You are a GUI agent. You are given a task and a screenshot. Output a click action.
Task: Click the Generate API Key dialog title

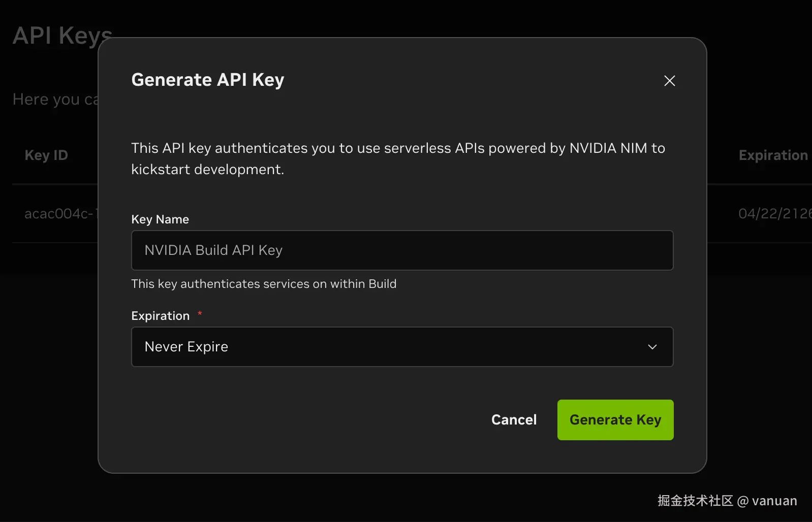click(x=208, y=80)
